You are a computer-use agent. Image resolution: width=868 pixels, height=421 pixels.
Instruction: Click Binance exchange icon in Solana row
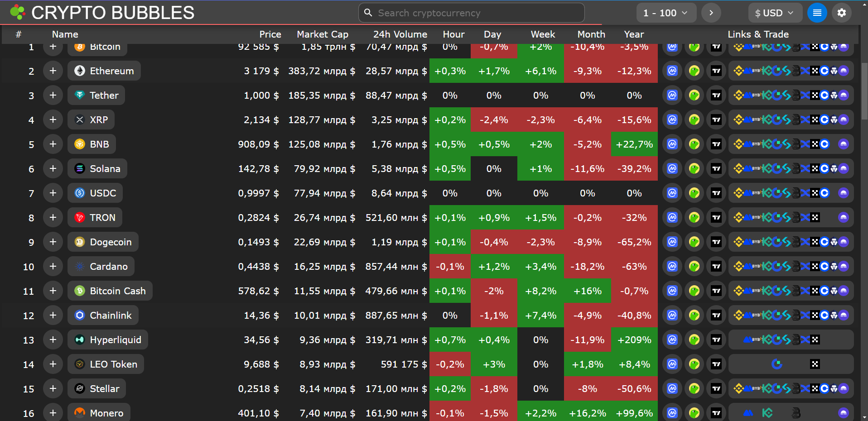738,169
